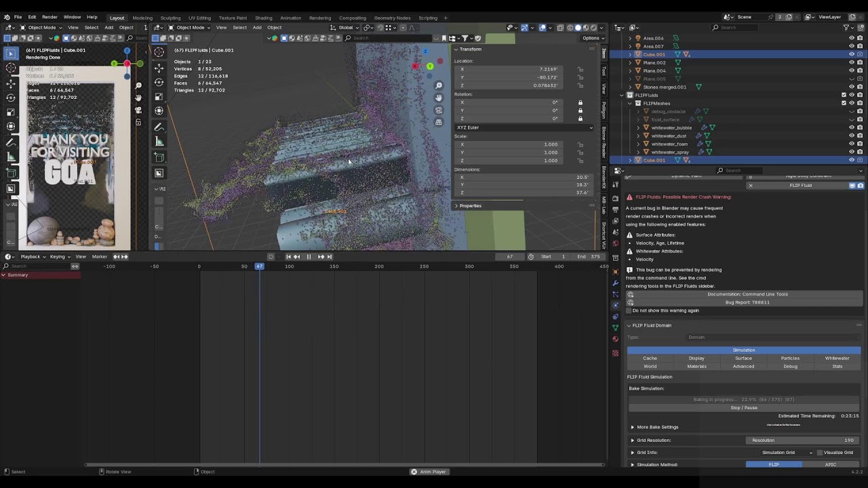Viewport: 868px width, 488px height.
Task: Hide Plane.002 with its eye icon
Action: coord(852,62)
